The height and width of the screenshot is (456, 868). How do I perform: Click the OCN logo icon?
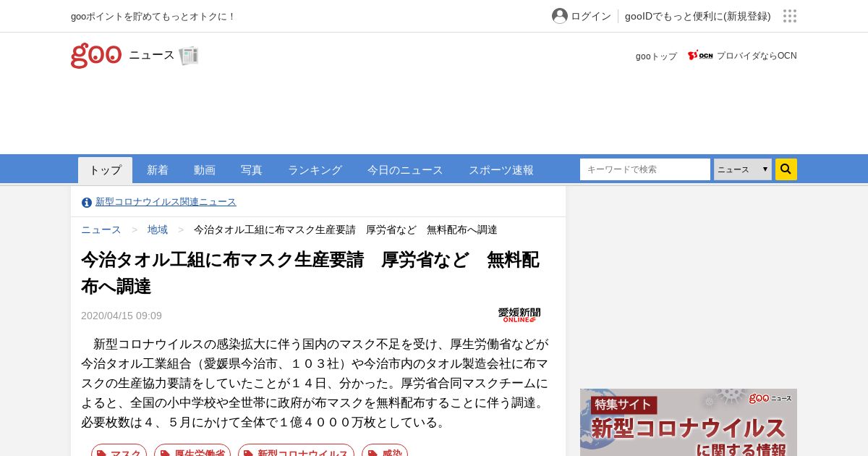pos(700,56)
